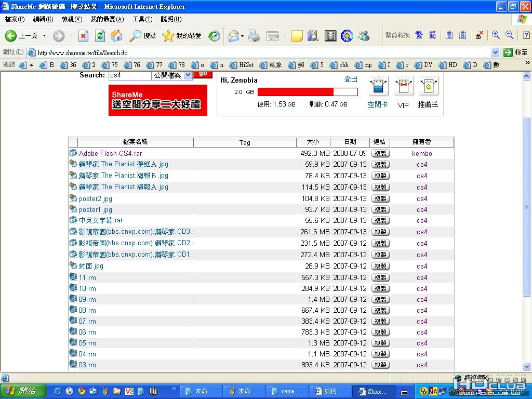The height and width of the screenshot is (399, 532).
Task: Sort by the 檔案名稱 column header
Action: point(136,142)
